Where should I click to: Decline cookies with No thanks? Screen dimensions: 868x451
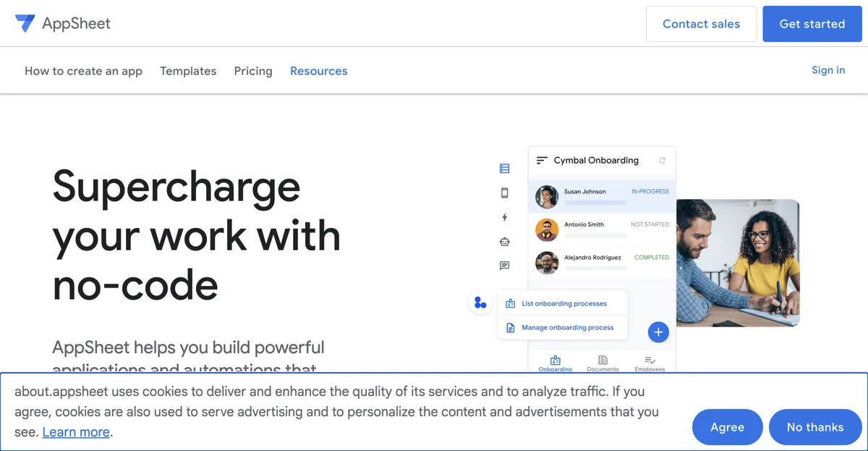tap(815, 427)
